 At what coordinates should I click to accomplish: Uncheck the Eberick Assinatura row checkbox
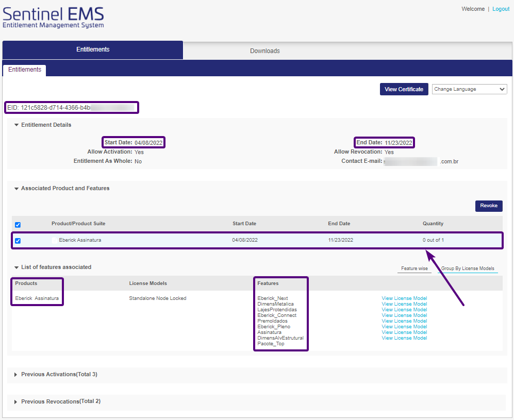coord(18,241)
